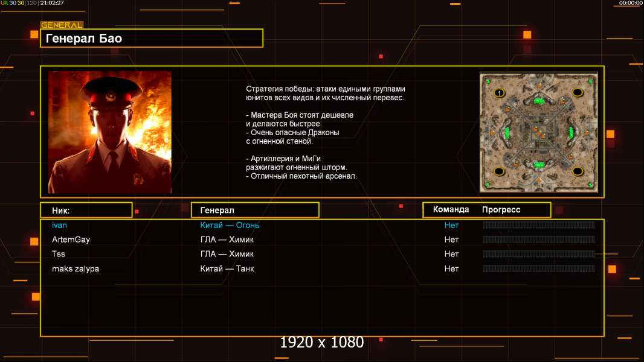Image resolution: width=644 pixels, height=362 pixels.
Task: Select the empty top-right start slot on minimap
Action: [x=578, y=92]
